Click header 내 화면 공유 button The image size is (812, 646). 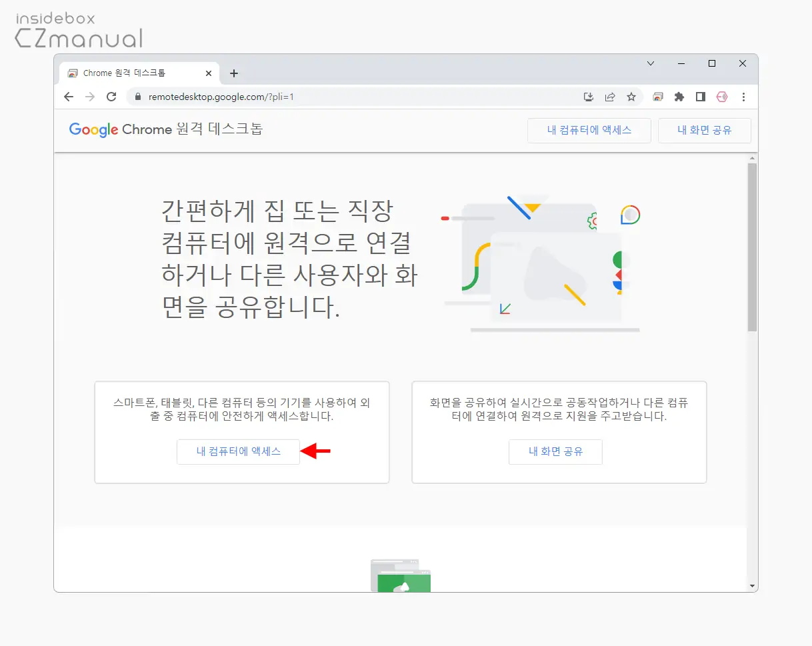[705, 131]
